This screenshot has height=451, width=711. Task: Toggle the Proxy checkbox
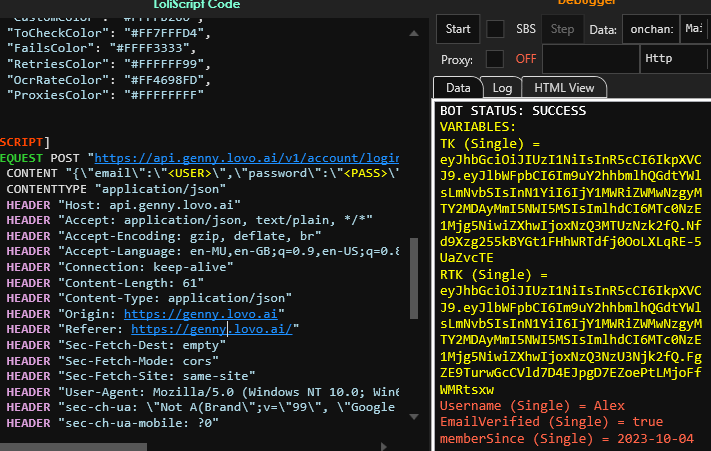(495, 59)
